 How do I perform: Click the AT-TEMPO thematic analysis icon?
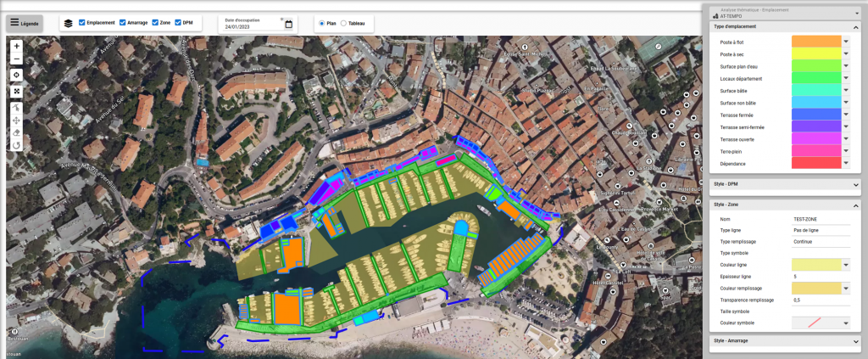(x=716, y=17)
